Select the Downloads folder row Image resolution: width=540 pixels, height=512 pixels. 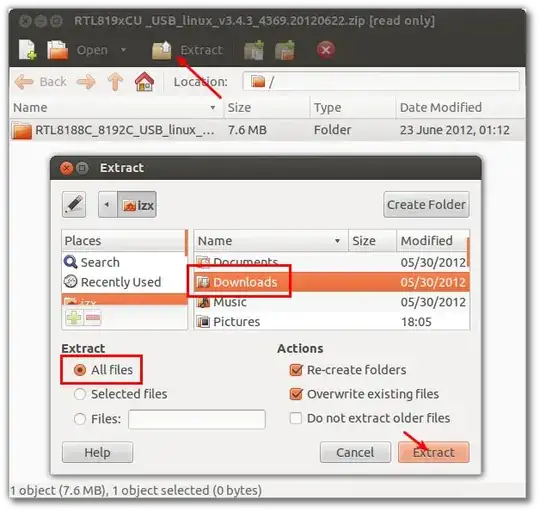pos(332,282)
